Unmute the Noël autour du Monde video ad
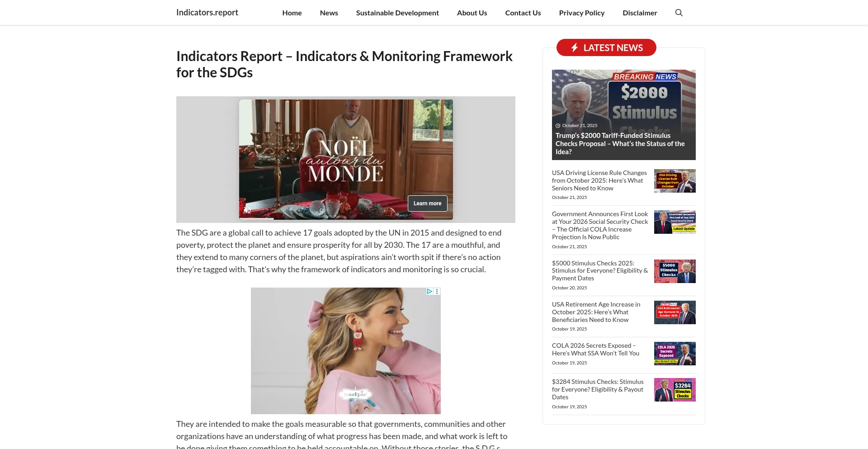 pos(247,210)
